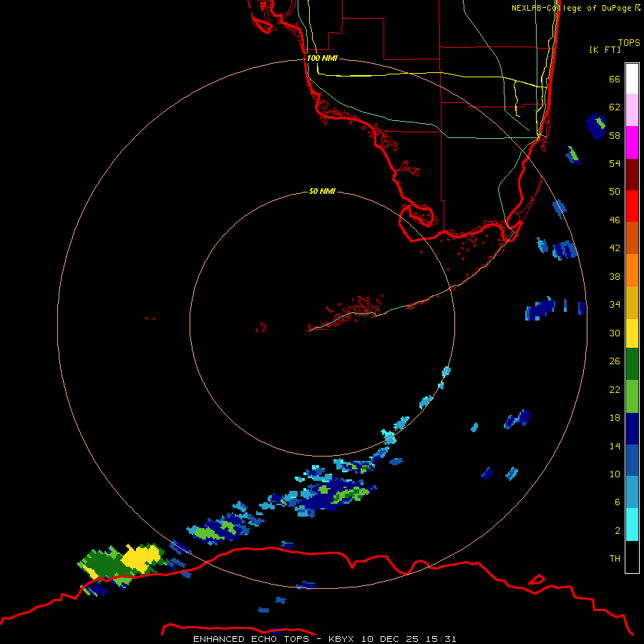This screenshot has width=644, height=644.
Task: Select the dark red legend swatch
Action: coord(632,175)
